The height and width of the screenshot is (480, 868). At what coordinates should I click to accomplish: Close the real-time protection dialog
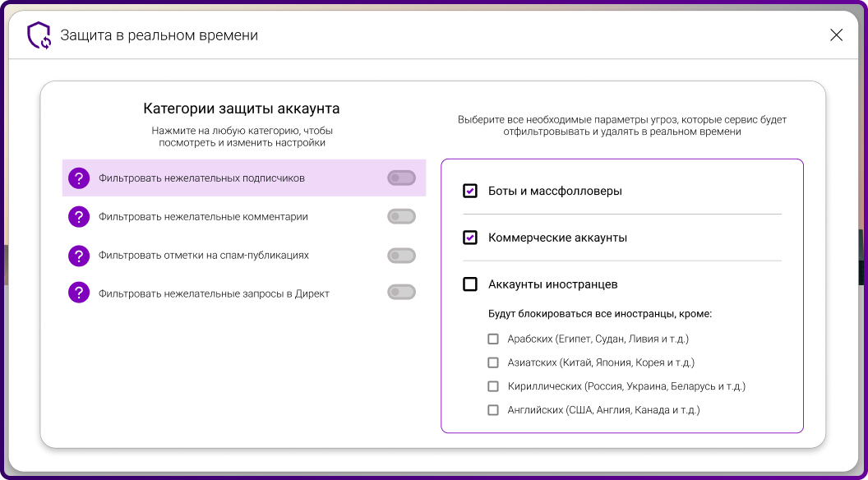point(836,35)
